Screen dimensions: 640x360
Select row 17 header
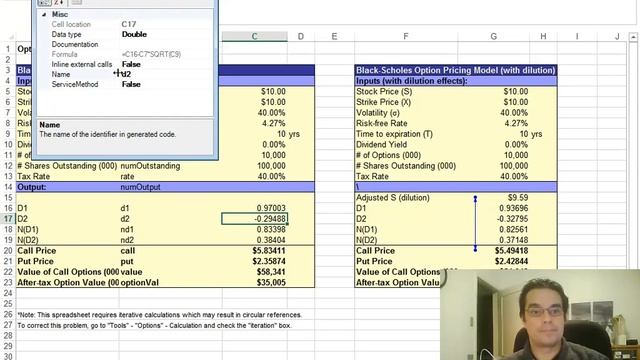[8, 219]
